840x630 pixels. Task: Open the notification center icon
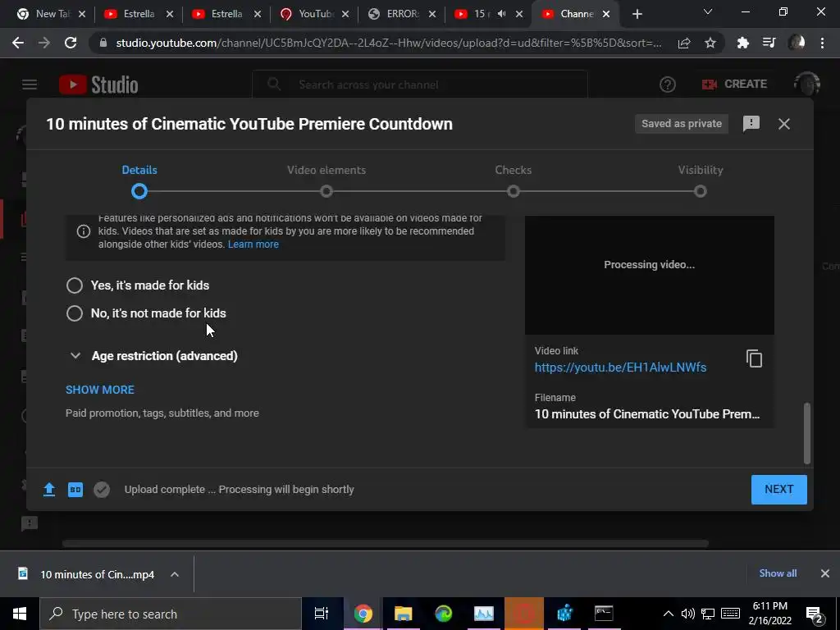click(815, 614)
